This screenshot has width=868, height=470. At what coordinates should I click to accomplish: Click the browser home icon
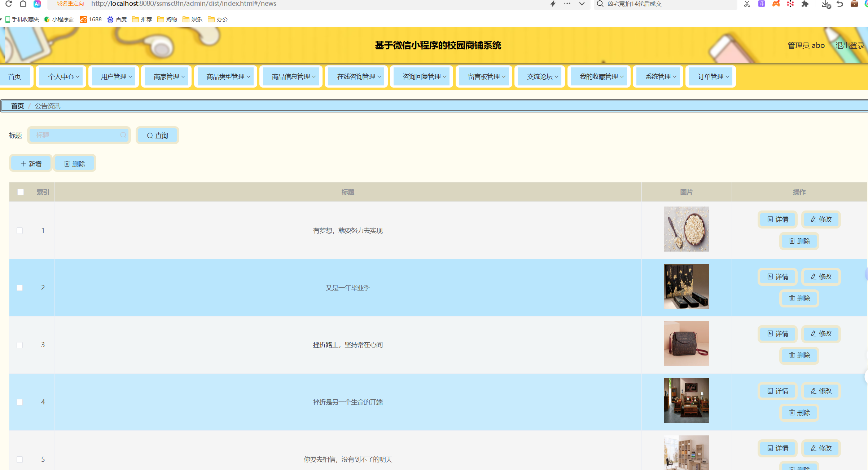pos(23,4)
